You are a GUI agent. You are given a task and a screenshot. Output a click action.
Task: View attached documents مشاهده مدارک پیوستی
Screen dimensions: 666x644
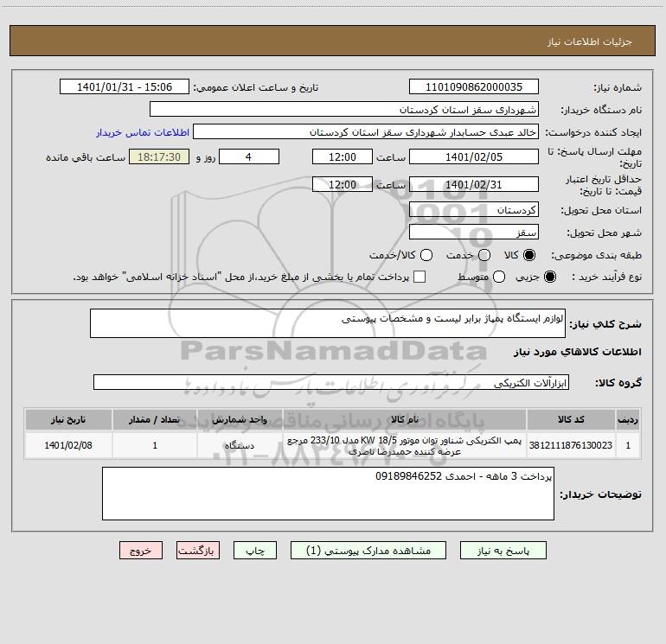tap(368, 551)
